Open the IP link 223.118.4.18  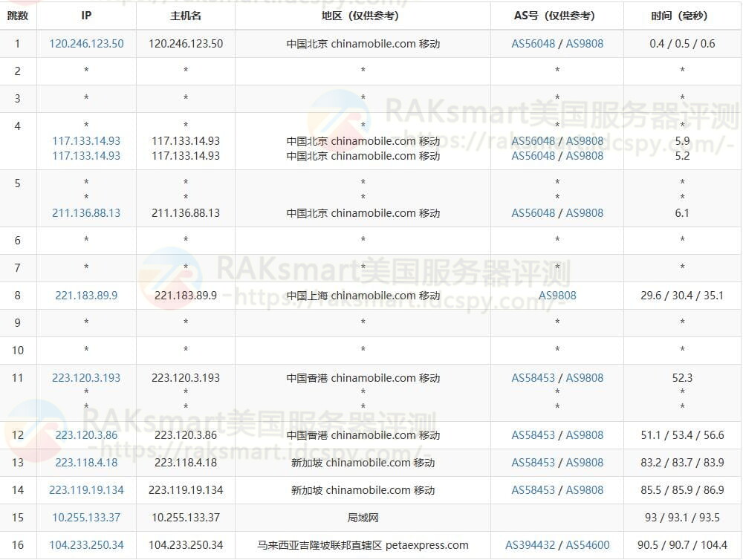tap(86, 463)
